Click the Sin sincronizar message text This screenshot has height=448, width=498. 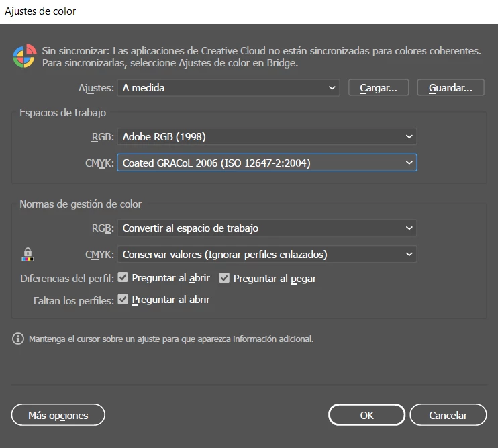[261, 57]
